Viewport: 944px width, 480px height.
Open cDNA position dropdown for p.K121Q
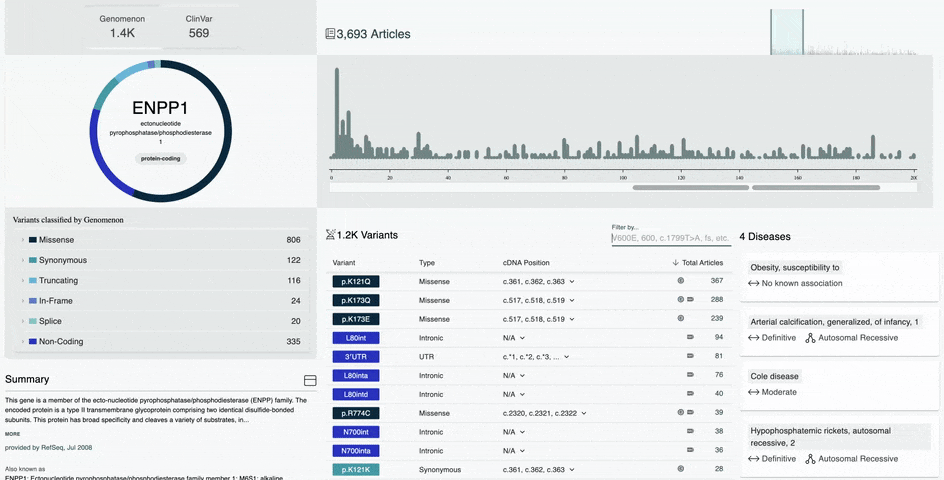572,281
